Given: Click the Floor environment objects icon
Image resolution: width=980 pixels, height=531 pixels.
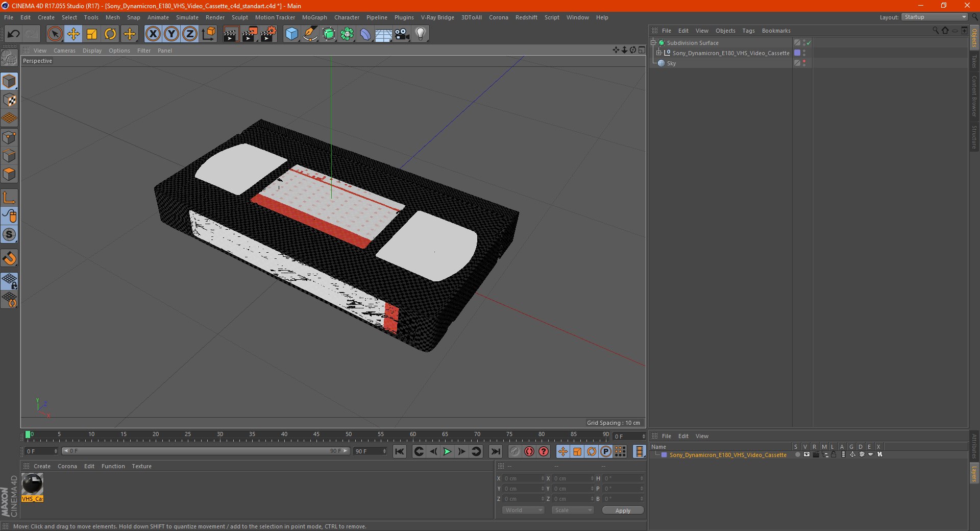Looking at the screenshot, I should click(x=384, y=34).
